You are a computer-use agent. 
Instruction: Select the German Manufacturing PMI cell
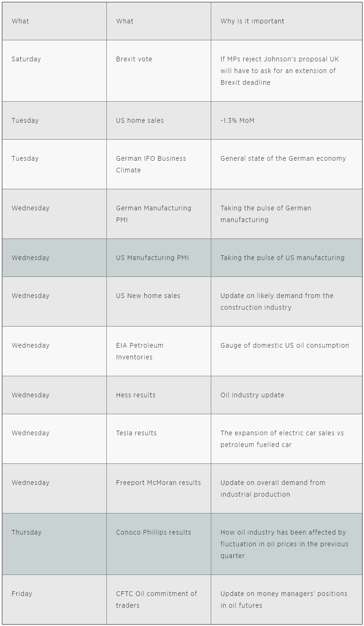click(159, 214)
